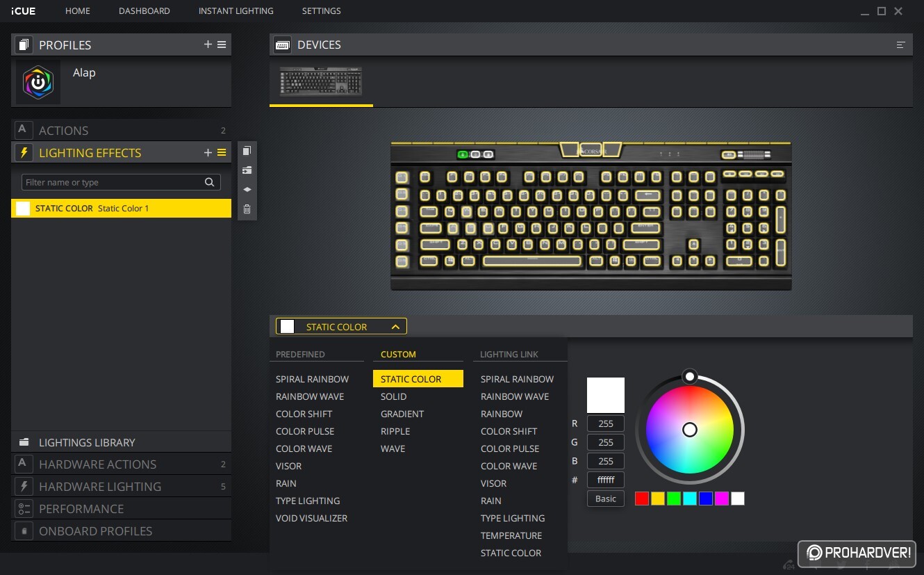Screen dimensions: 924x575
Task: Expand the HARDWARE ACTIONS section
Action: click(x=121, y=464)
